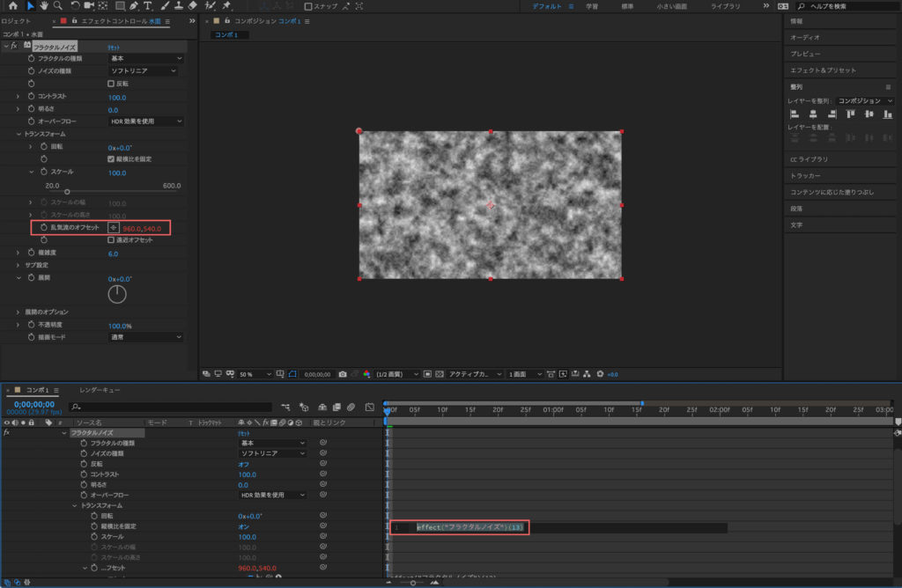Select the Eraser tool

pos(193,6)
